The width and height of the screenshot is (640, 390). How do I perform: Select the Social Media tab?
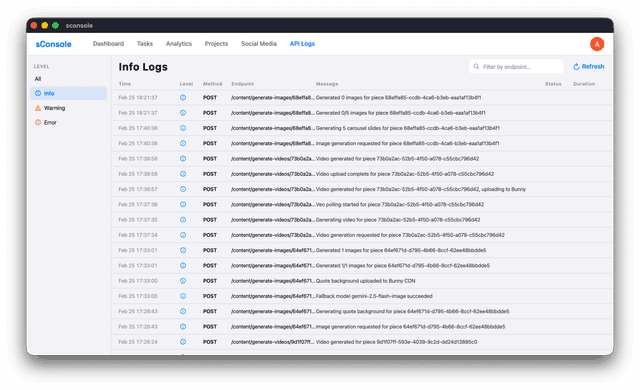point(258,44)
